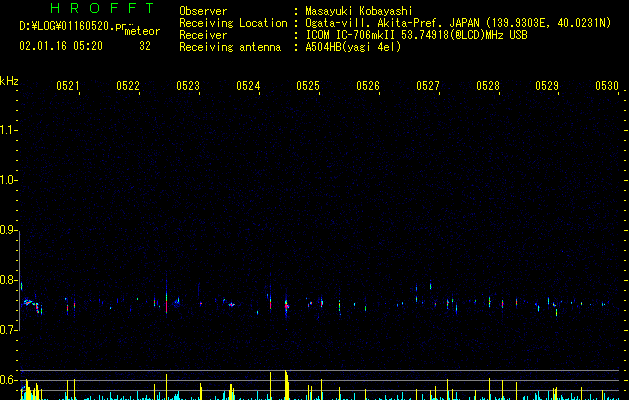Click the meteor count value 32

pyautogui.click(x=145, y=46)
